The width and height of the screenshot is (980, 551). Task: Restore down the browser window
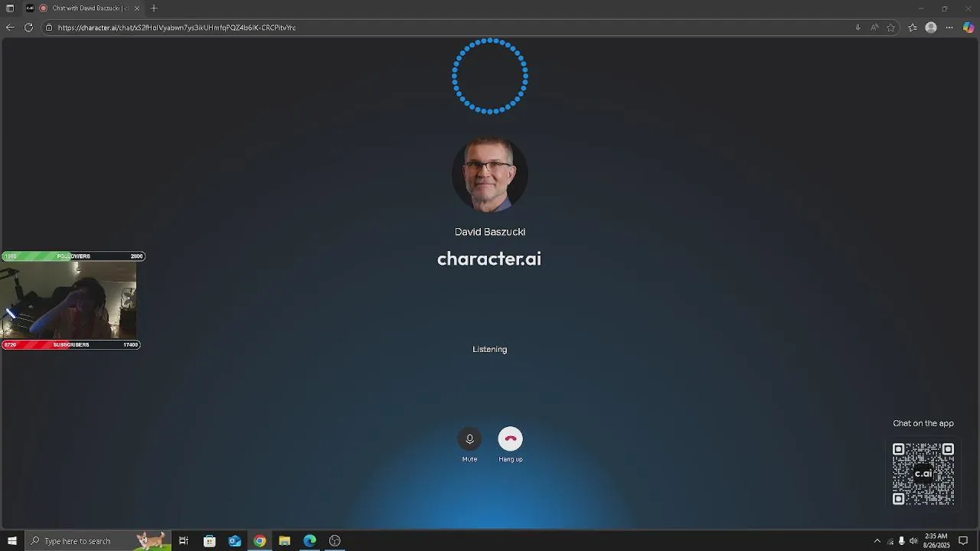pos(945,8)
